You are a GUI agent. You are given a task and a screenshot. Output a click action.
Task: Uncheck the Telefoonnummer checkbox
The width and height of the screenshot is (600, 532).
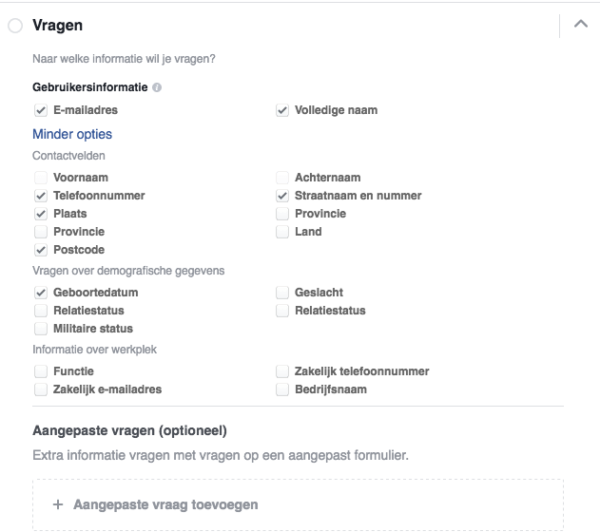point(41,196)
